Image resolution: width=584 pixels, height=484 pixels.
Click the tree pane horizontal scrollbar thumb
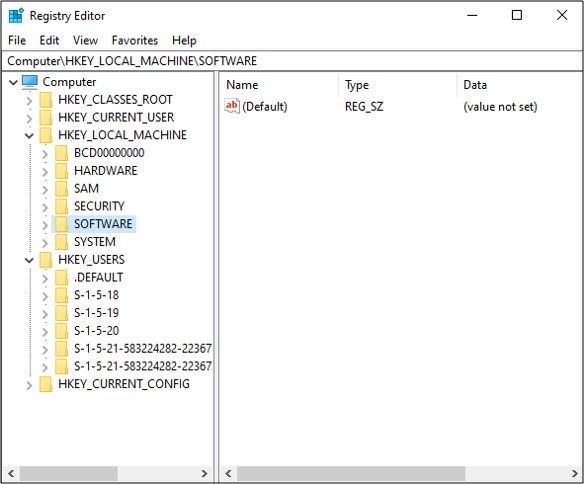coord(69,474)
